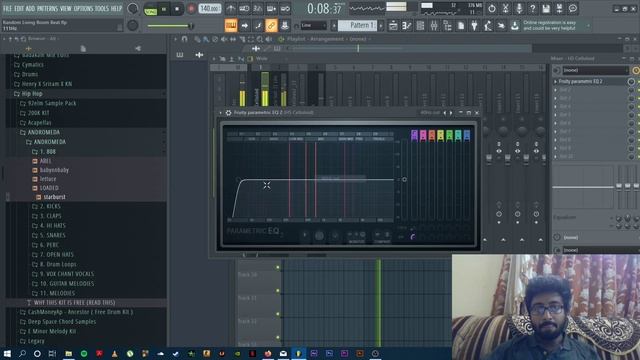
Task: Click the one-click recording microphone icon
Action: point(519,9)
